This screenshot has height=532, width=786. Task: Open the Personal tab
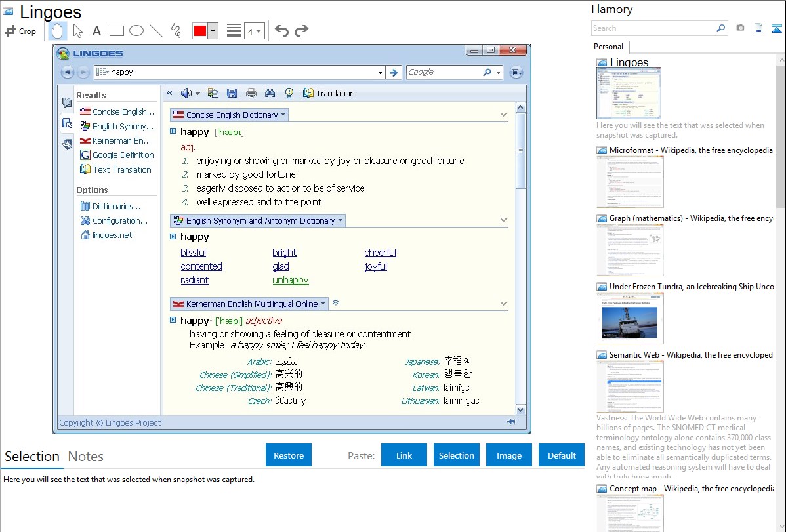pos(608,47)
